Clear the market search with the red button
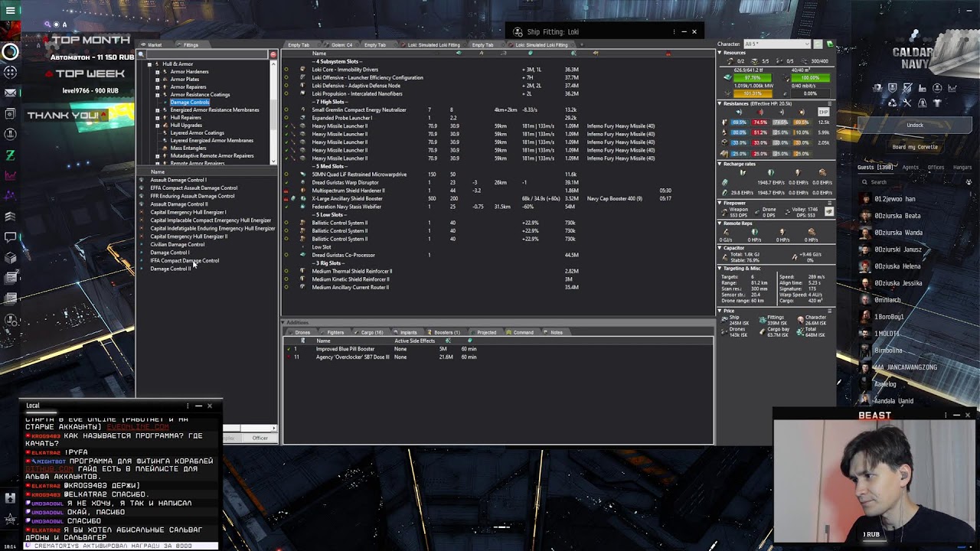 click(273, 55)
